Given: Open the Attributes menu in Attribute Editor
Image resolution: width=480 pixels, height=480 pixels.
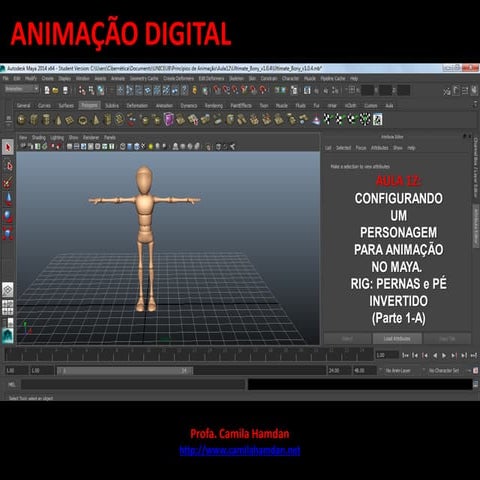Looking at the screenshot, I should click(379, 148).
